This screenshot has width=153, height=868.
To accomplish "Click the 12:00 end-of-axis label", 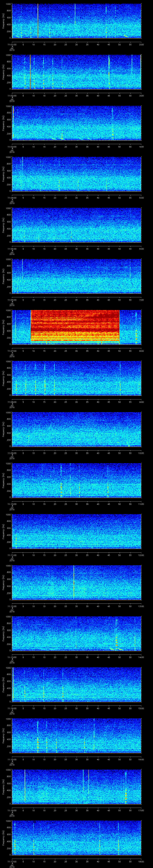I will [141, 555].
